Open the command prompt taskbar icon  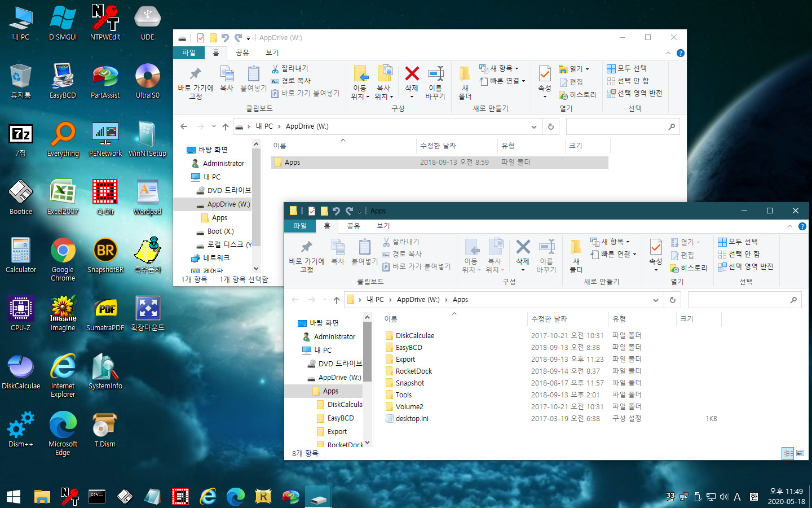[97, 496]
